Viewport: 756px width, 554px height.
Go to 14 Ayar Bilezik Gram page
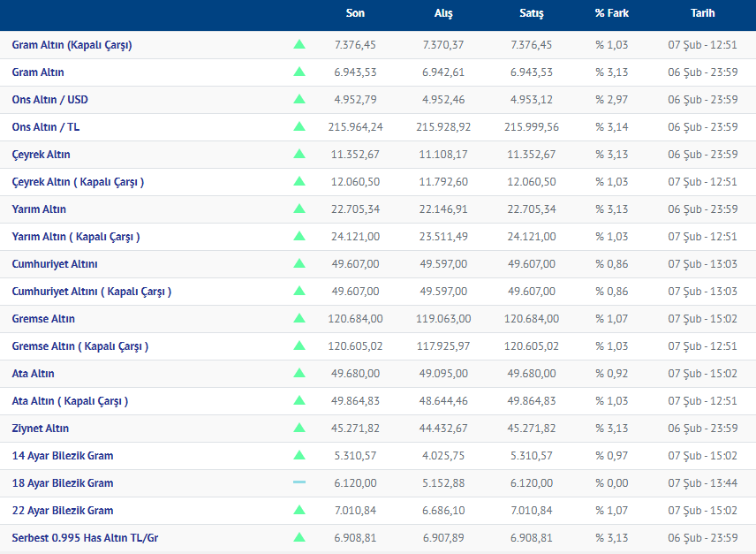point(63,456)
